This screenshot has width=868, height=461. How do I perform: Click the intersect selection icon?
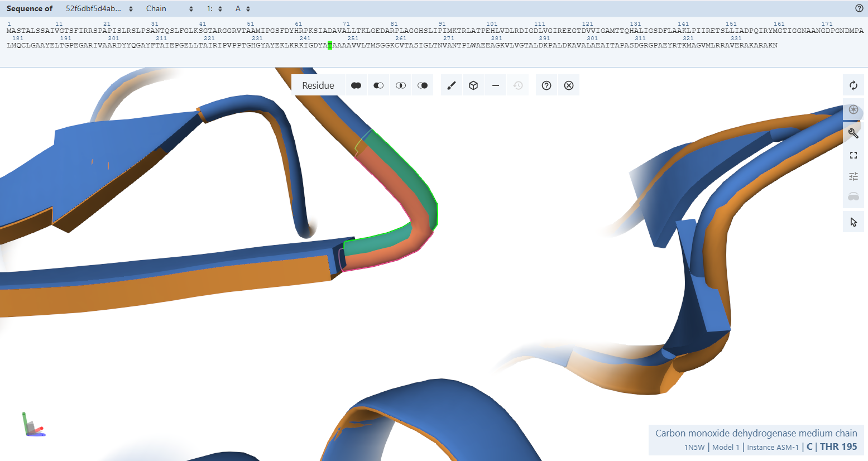click(x=401, y=85)
